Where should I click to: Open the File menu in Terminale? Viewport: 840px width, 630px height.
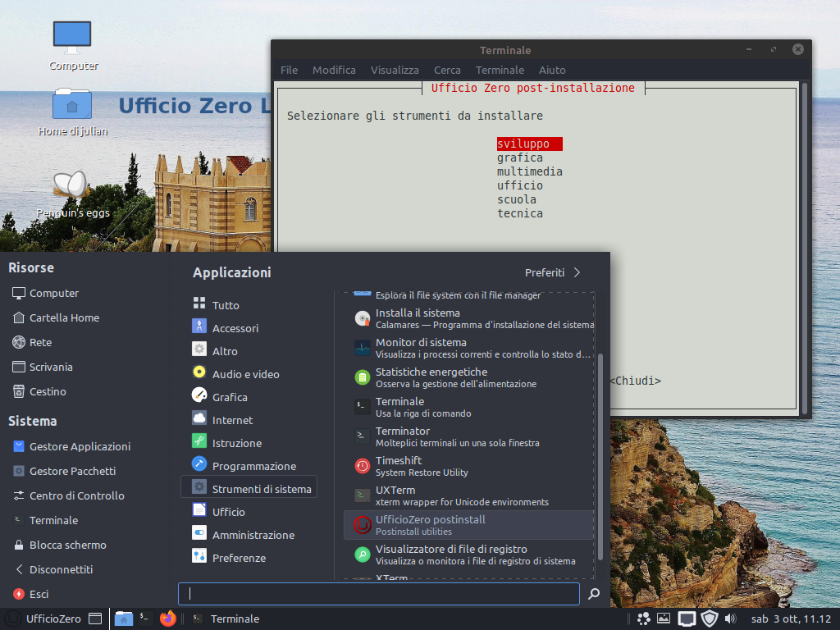click(x=290, y=71)
